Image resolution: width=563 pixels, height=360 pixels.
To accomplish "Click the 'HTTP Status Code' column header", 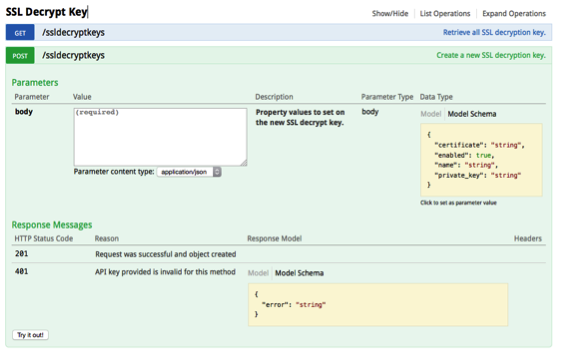I will [x=43, y=239].
